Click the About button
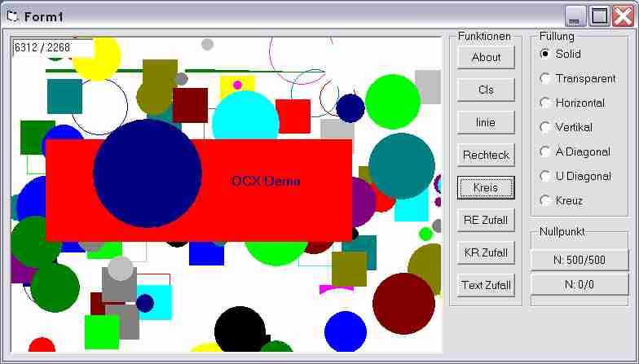 (486, 57)
